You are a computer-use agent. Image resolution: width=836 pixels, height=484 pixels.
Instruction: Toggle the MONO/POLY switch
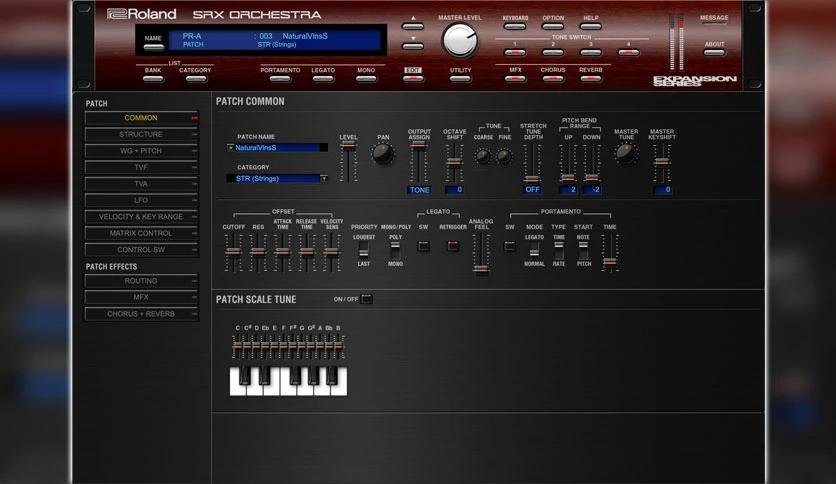click(395, 251)
